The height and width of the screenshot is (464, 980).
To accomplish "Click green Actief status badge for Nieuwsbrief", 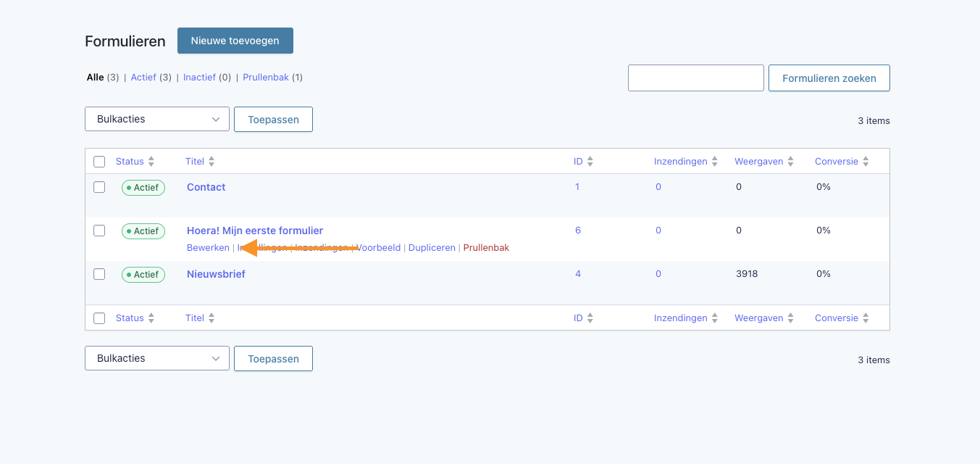I will click(143, 275).
